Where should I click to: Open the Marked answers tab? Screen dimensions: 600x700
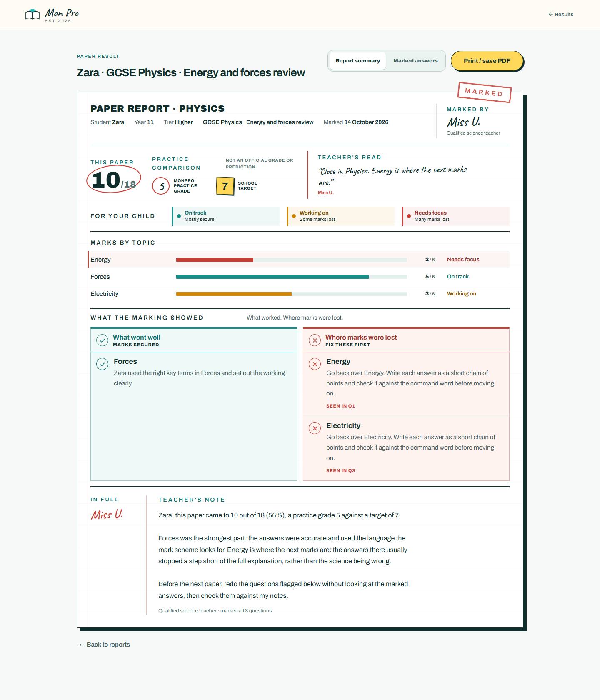point(415,61)
